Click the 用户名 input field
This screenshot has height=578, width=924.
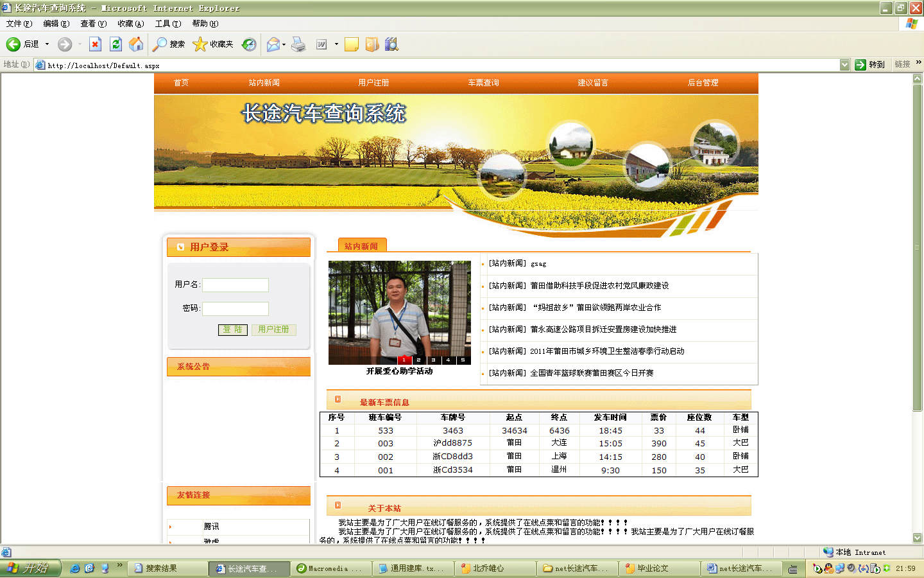(x=235, y=285)
